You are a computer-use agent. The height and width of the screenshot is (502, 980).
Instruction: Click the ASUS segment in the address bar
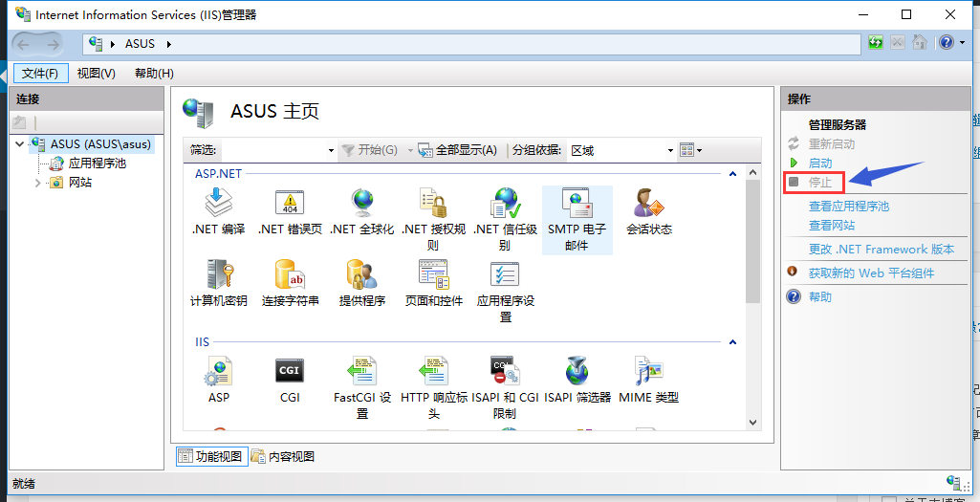[140, 44]
